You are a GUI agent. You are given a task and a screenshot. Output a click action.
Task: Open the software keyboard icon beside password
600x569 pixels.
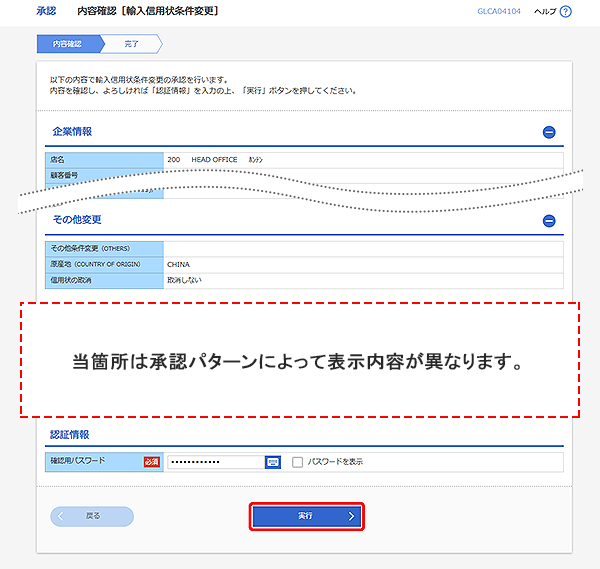[273, 462]
